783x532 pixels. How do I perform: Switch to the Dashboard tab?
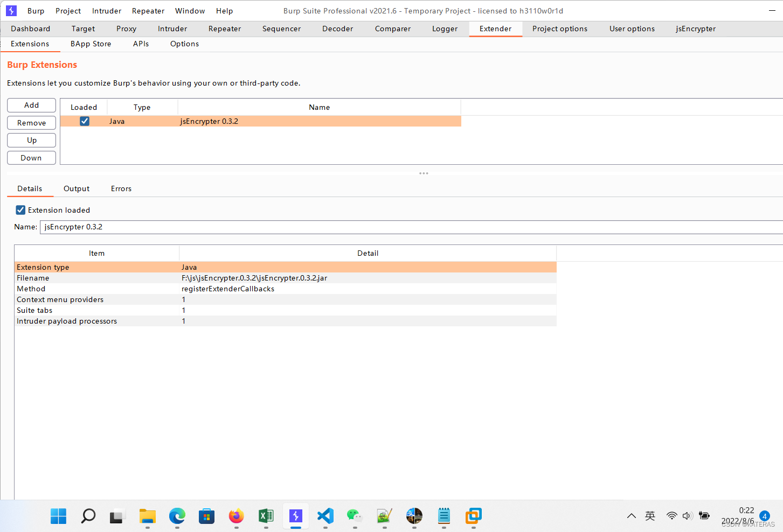pyautogui.click(x=31, y=29)
